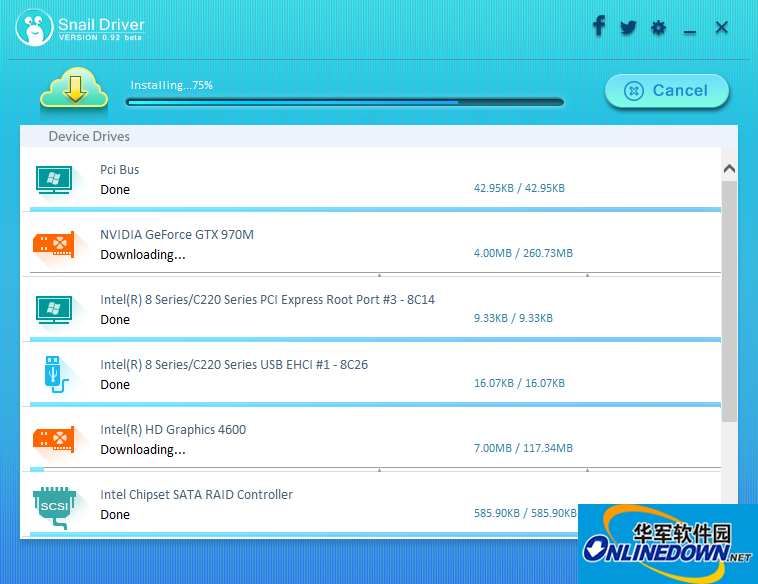The image size is (758, 584).
Task: Click the USB EHCI device icon
Action: [x=56, y=374]
